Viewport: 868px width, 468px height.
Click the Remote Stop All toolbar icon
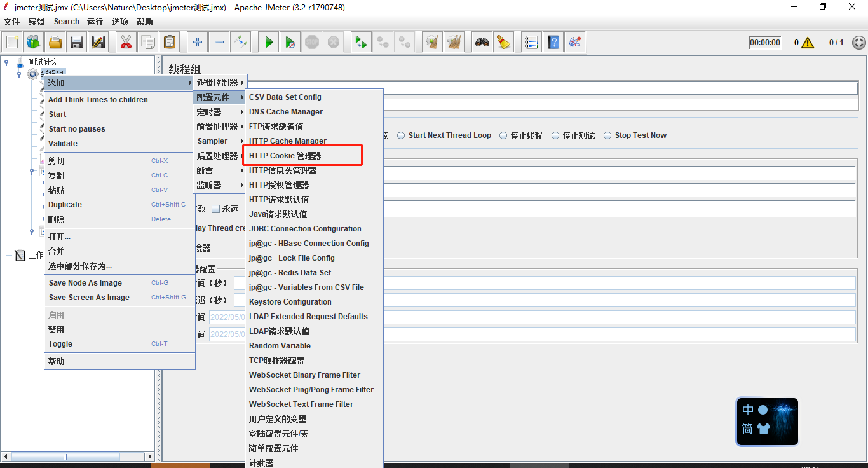click(x=383, y=43)
